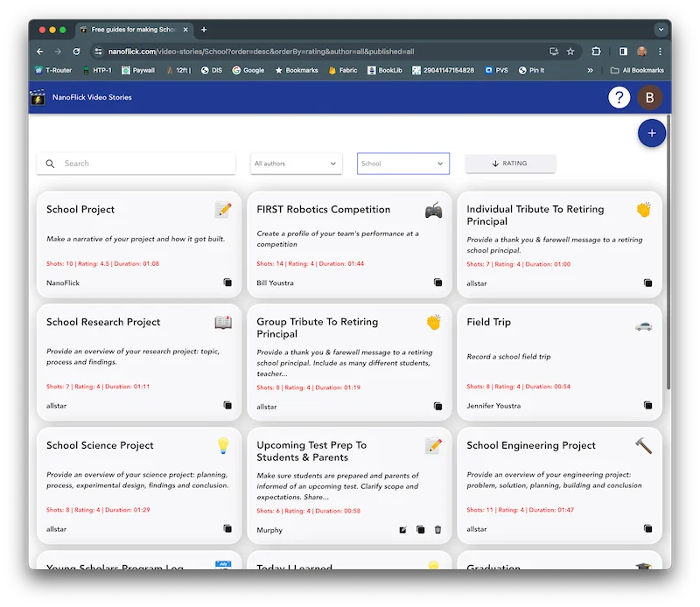Copy the Upcoming Test Prep story
The image size is (700, 607).
pyautogui.click(x=420, y=529)
